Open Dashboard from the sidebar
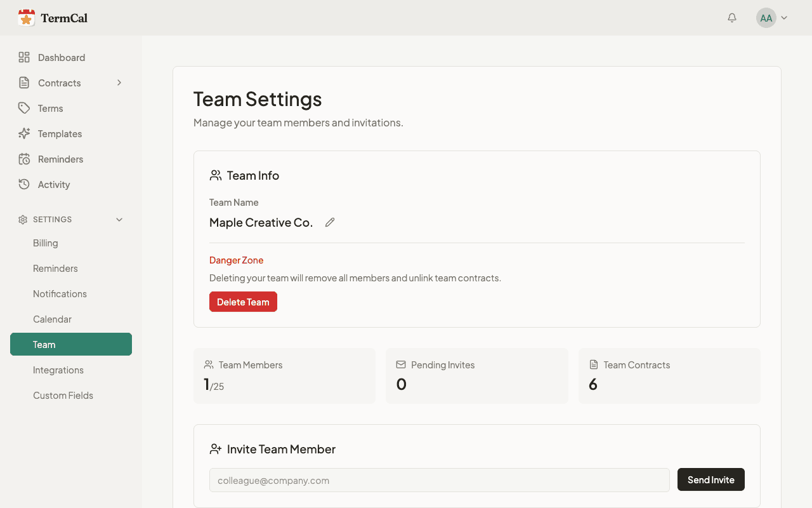The image size is (812, 508). point(61,58)
